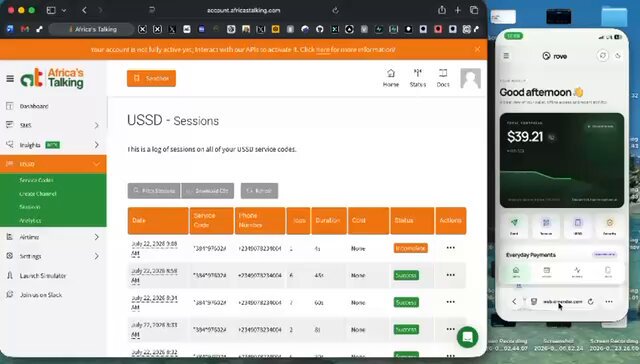
Task: Click Launch Simulator in the sidebar
Action: click(42, 276)
